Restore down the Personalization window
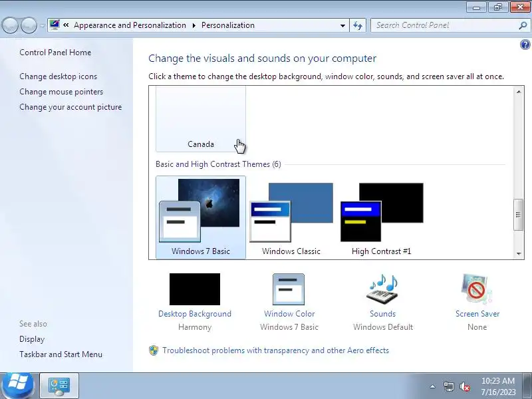Screen dimensions: 532x399 [497, 7]
